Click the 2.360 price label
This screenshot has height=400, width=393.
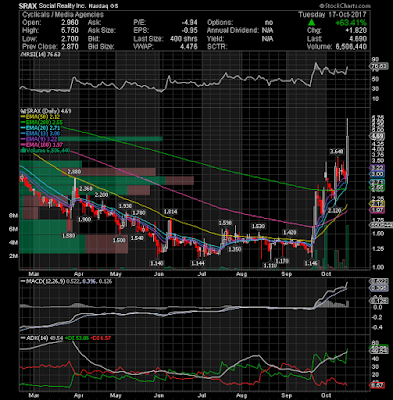[x=86, y=189]
